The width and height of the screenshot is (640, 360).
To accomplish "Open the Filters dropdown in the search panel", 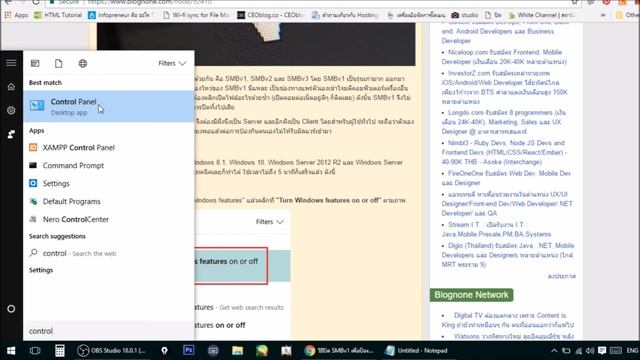I will [x=172, y=63].
